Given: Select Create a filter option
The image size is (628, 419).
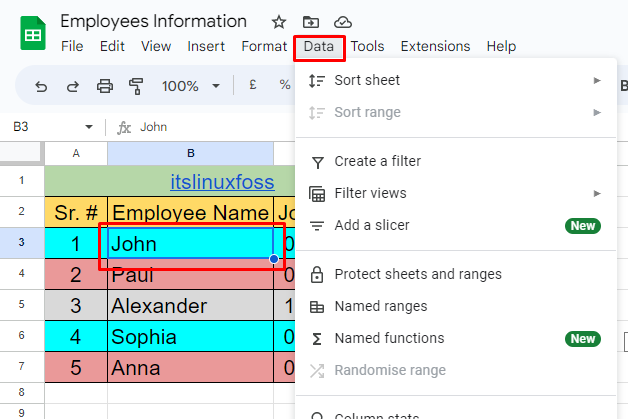Looking at the screenshot, I should pos(456,161).
